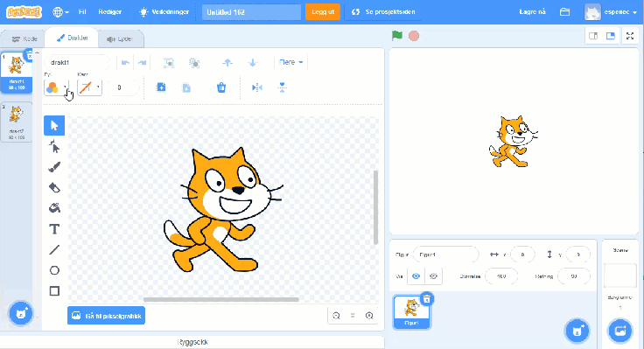Screen dimensions: 644x349
Task: Select the Line tool
Action: (x=54, y=249)
